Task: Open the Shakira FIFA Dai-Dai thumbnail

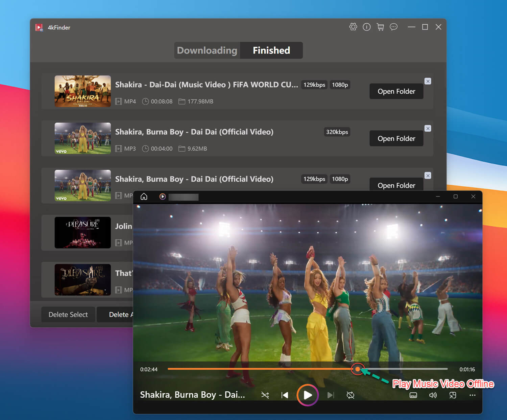Action: (83, 91)
